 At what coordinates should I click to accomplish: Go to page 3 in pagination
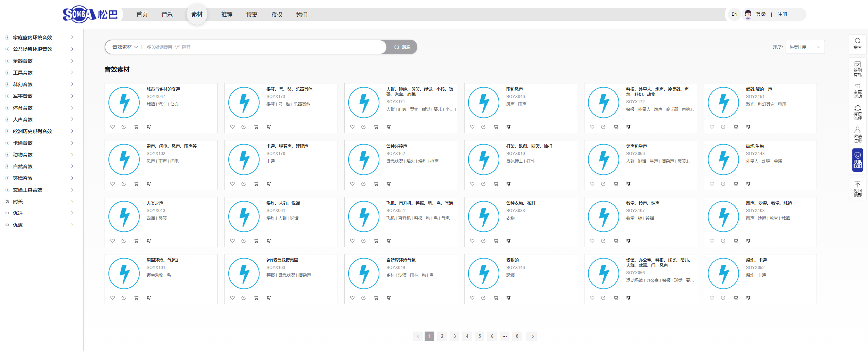click(x=455, y=336)
